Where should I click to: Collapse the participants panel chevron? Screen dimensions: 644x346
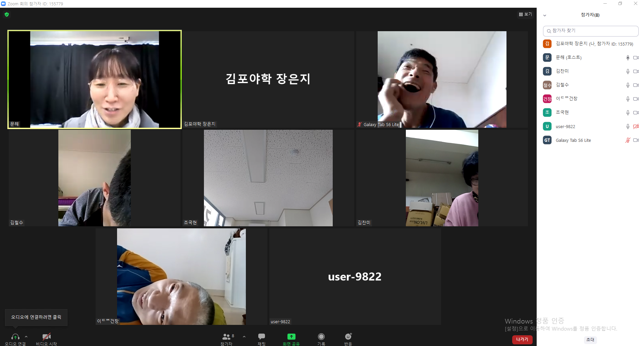pyautogui.click(x=545, y=15)
